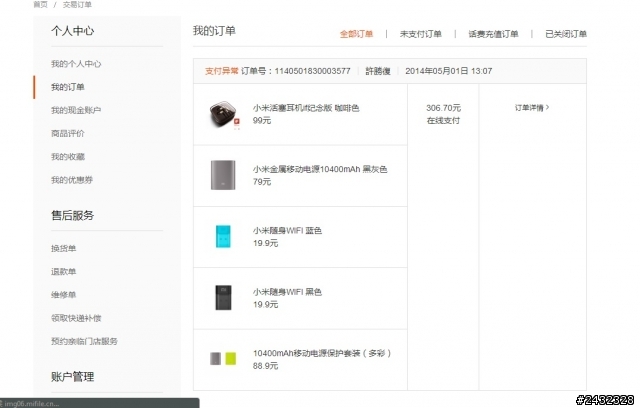
Task: Click the 支付异常 status label
Action: point(222,71)
